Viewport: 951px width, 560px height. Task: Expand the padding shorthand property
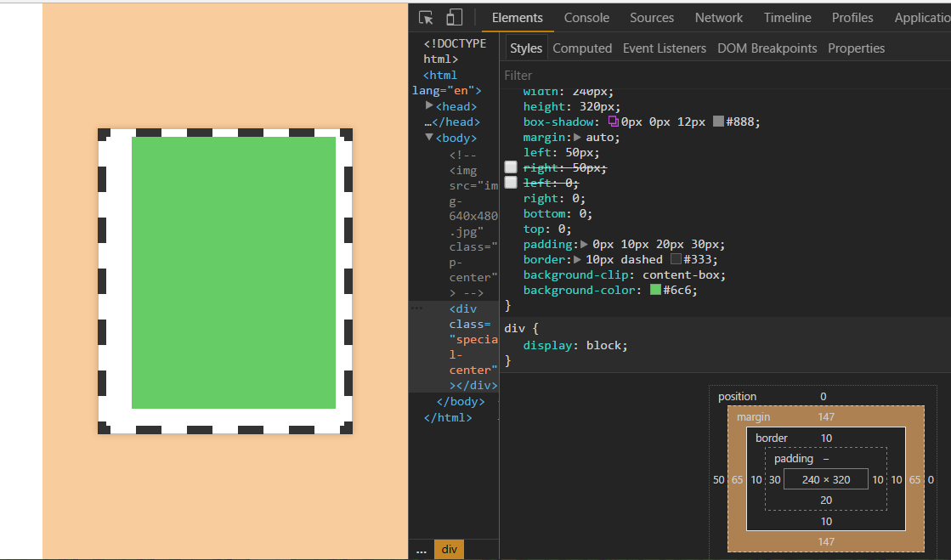(x=584, y=244)
